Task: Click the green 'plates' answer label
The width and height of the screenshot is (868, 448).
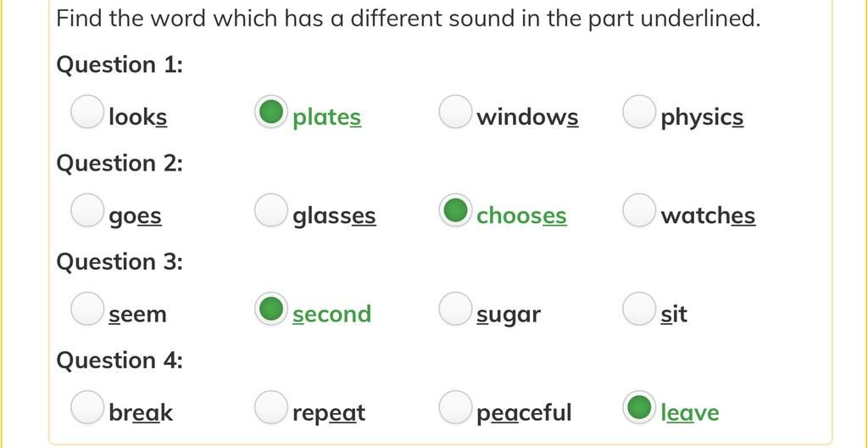Action: 326,118
